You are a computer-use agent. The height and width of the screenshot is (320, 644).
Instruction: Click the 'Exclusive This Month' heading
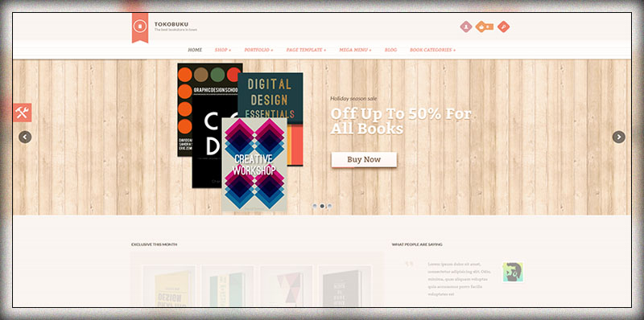coord(154,244)
